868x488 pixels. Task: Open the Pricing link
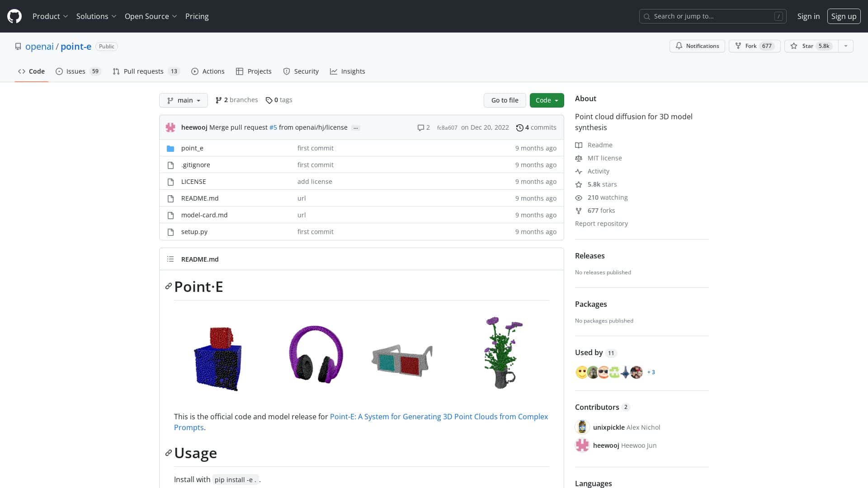[x=197, y=16]
